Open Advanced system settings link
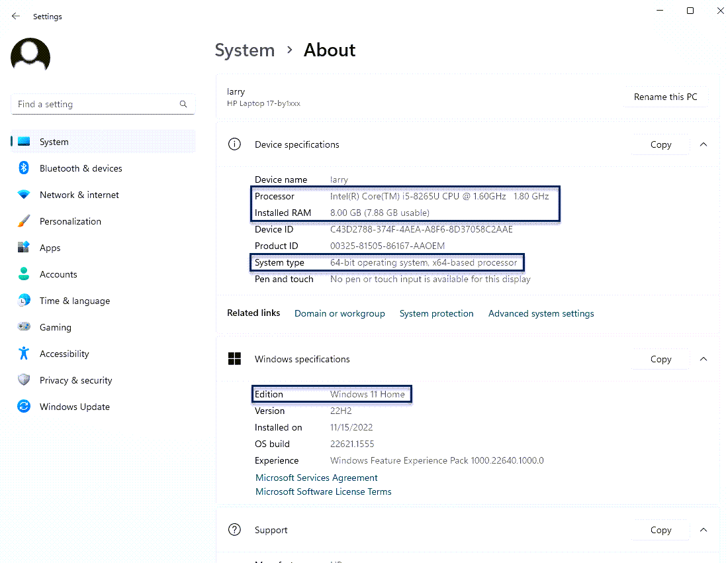728x563 pixels. (x=541, y=313)
